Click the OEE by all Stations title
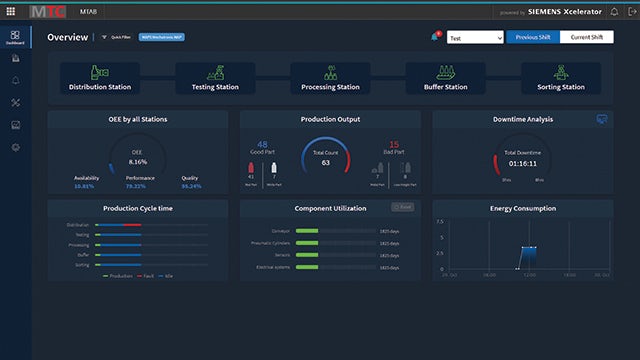The width and height of the screenshot is (640, 360). [x=138, y=119]
